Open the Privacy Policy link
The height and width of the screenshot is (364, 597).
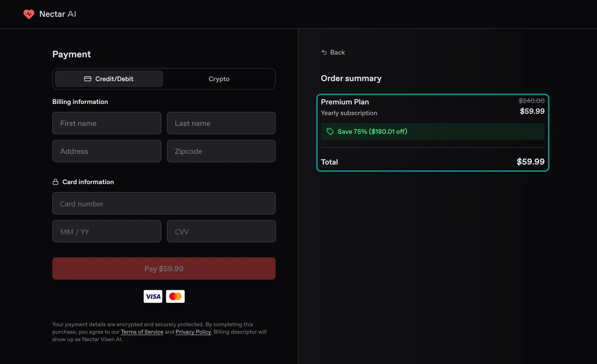point(193,332)
